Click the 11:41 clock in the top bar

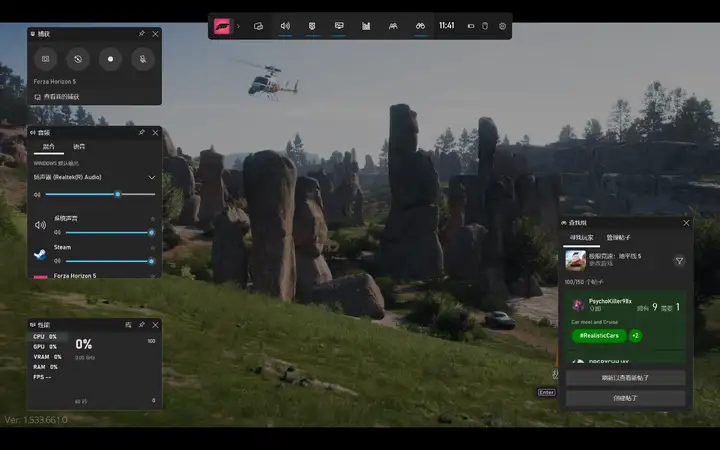pyautogui.click(x=446, y=26)
